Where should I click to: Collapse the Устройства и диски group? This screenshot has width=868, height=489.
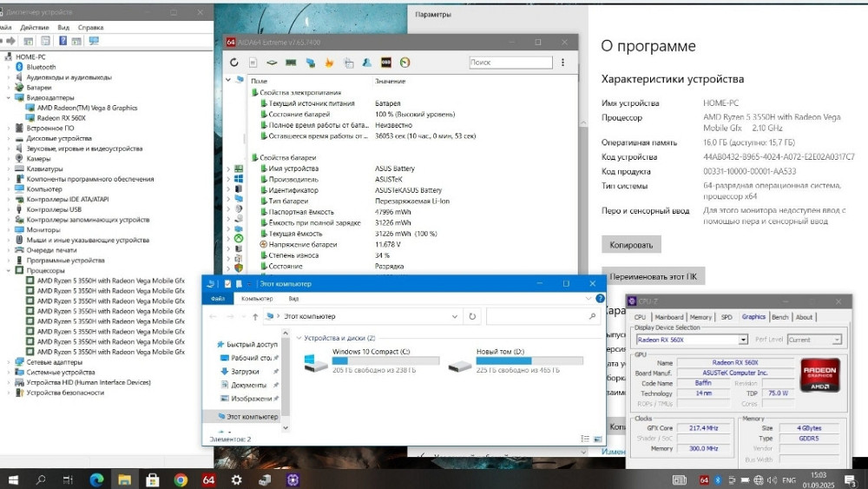pos(299,338)
